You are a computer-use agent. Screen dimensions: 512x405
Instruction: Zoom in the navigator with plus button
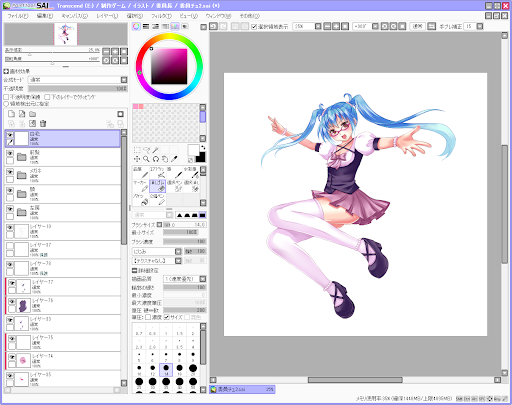[x=115, y=51]
